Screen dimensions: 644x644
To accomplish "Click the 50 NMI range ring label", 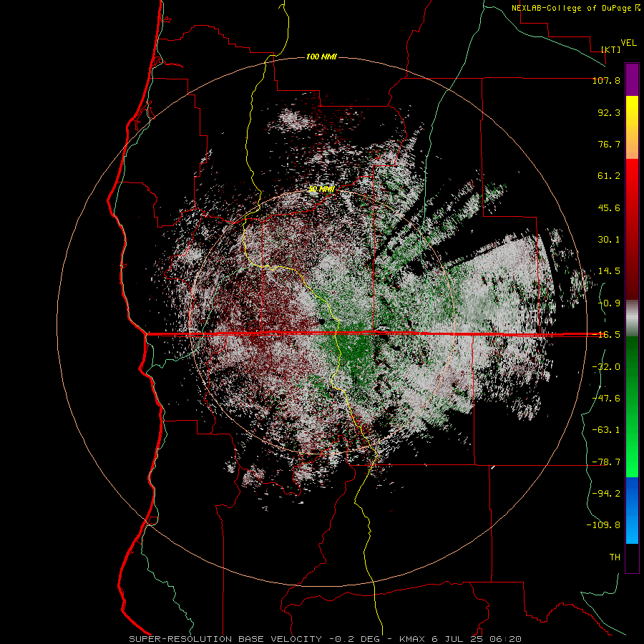I will (321, 190).
